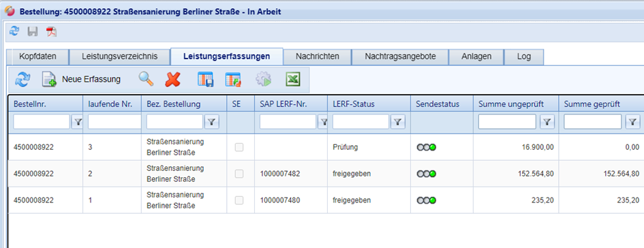The width and height of the screenshot is (644, 248).
Task: Click the save table layout icon
Action: point(205,79)
